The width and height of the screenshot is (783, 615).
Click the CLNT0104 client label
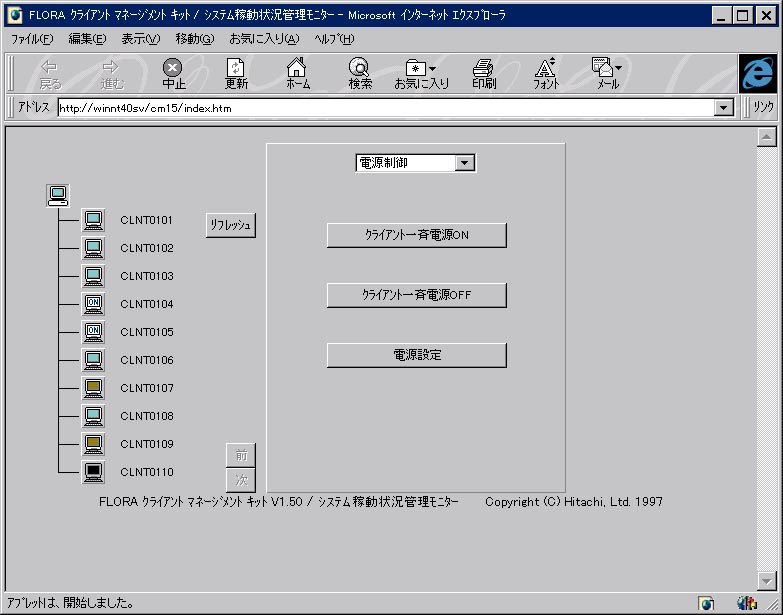(x=147, y=304)
